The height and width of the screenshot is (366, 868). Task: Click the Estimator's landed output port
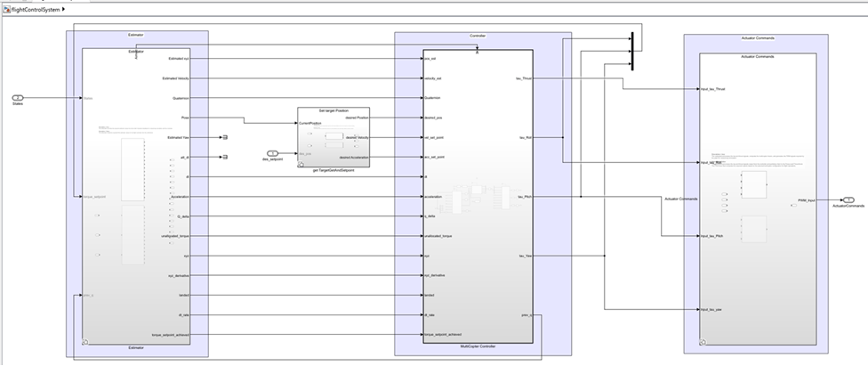(184, 296)
